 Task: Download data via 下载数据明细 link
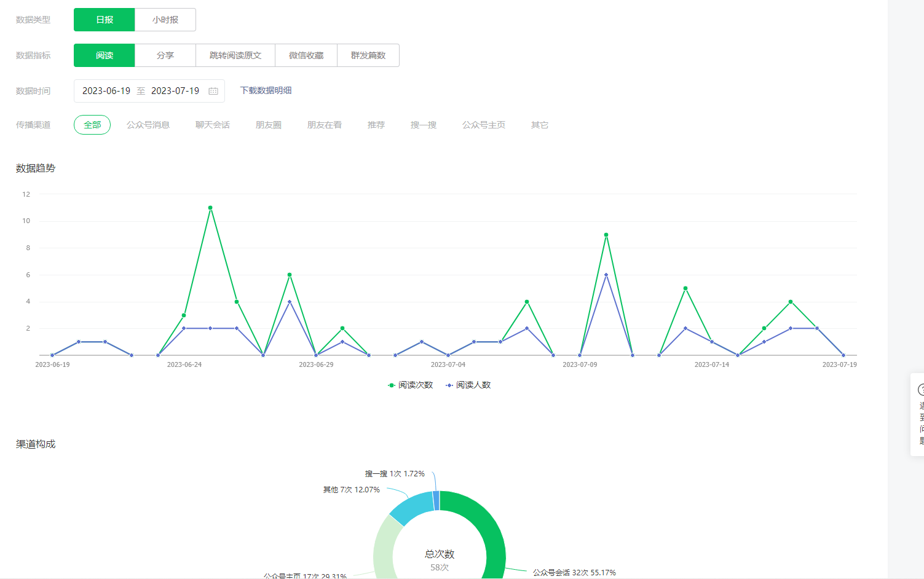point(266,90)
